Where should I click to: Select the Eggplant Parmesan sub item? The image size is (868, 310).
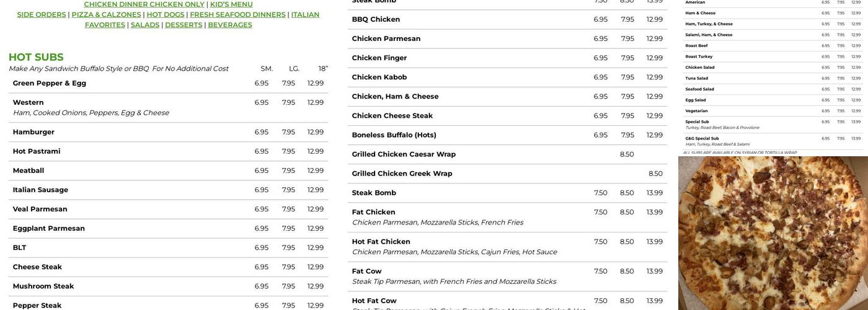click(49, 228)
